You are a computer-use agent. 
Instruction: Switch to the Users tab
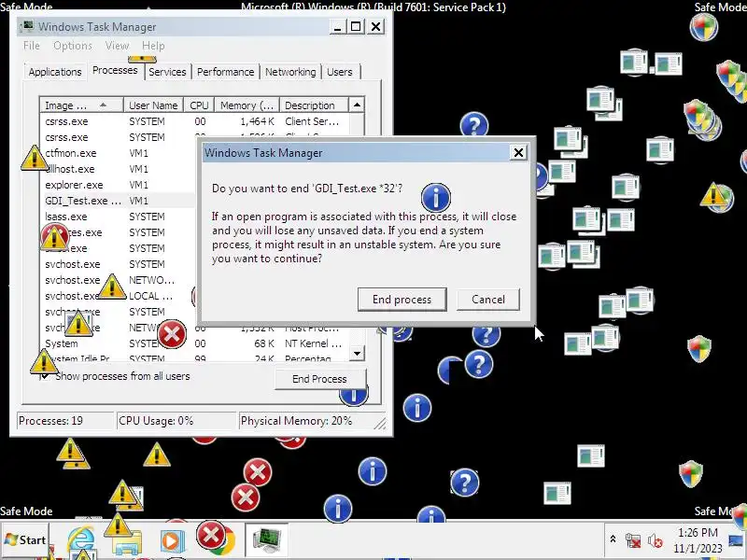[340, 72]
